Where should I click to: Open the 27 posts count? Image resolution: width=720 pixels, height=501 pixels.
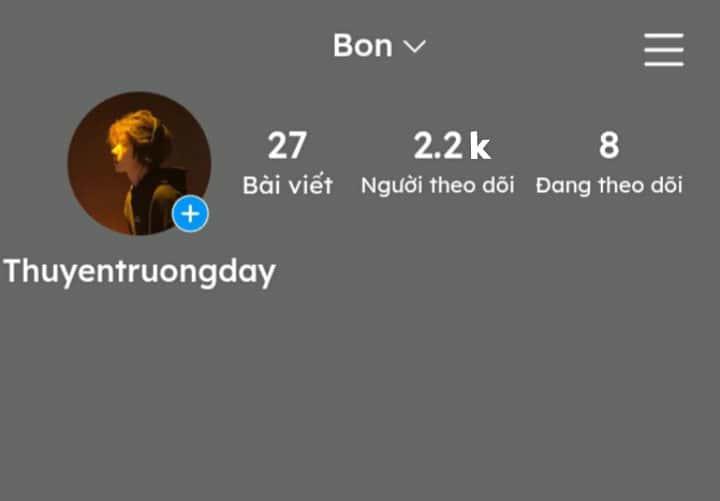click(x=287, y=146)
